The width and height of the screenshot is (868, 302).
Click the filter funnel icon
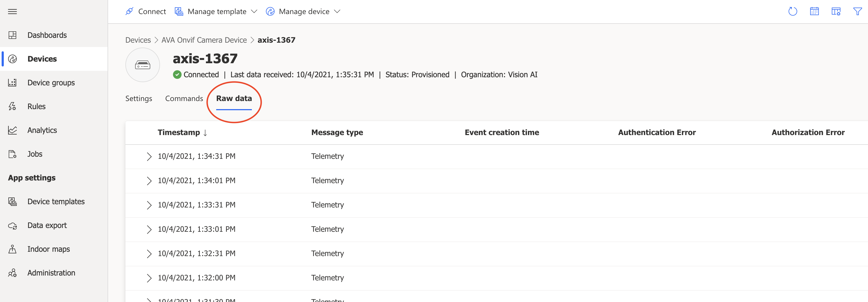[x=857, y=12]
